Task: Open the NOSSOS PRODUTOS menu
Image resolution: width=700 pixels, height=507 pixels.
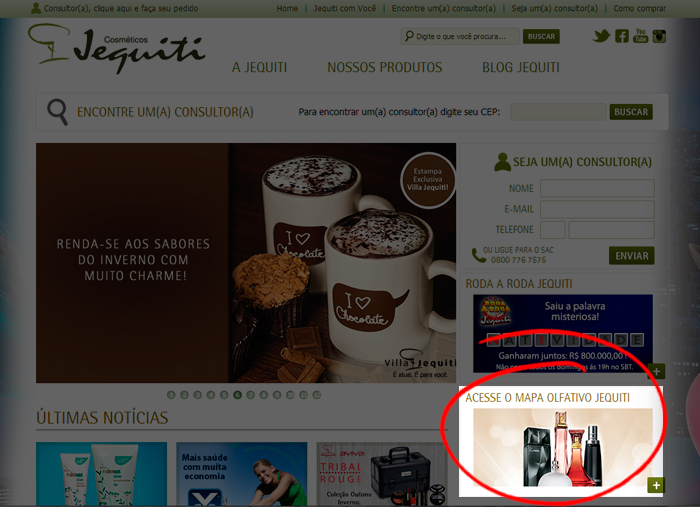Action: [x=384, y=67]
